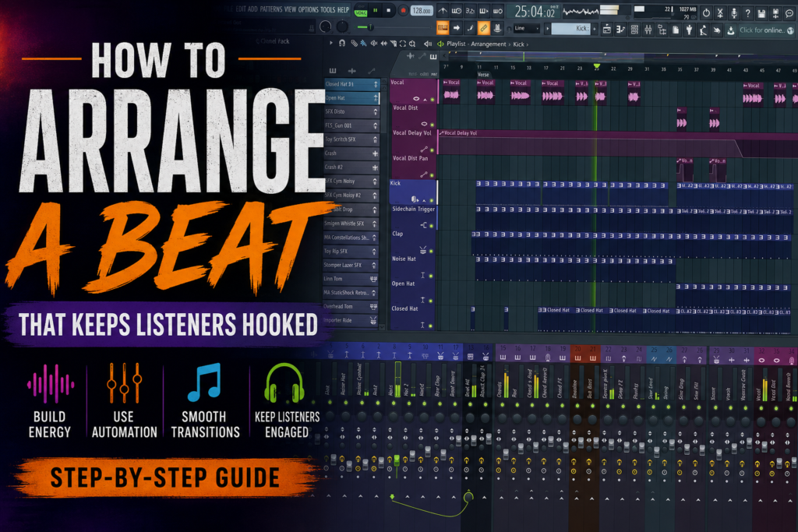This screenshot has width=798, height=532.
Task: Open the Mixer window icon
Action: (x=648, y=30)
